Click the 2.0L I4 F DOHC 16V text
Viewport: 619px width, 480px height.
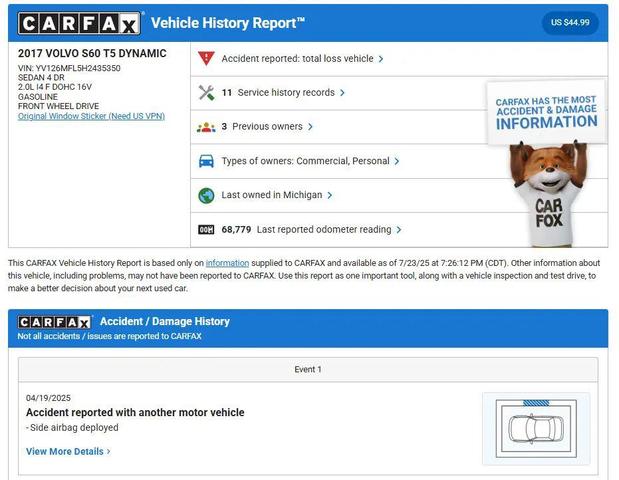[55, 87]
